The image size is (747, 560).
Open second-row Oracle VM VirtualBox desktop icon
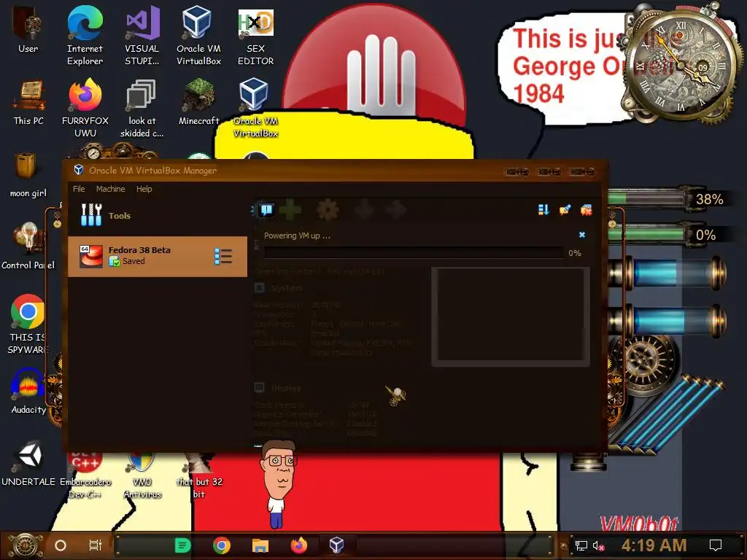[x=255, y=108]
